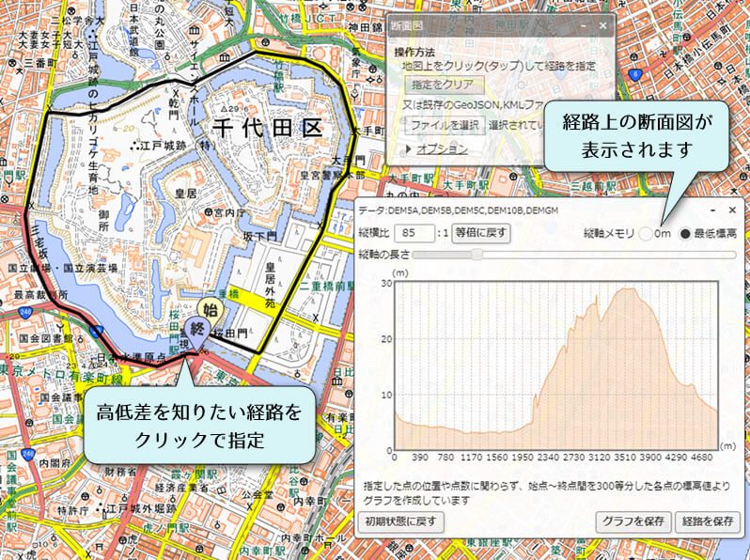Click the グラフを保存 button
This screenshot has height=560, width=750.
tap(633, 521)
